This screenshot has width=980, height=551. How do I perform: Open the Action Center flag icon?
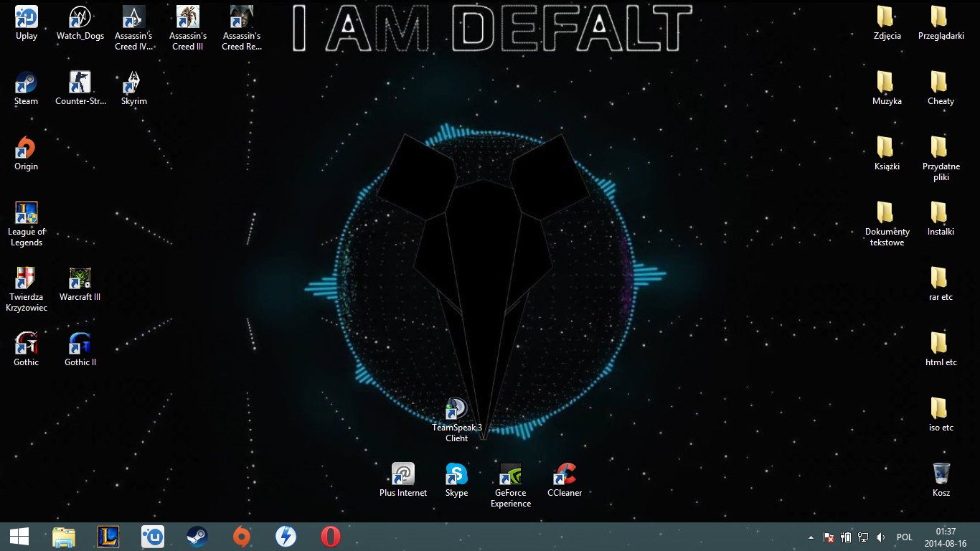click(829, 537)
